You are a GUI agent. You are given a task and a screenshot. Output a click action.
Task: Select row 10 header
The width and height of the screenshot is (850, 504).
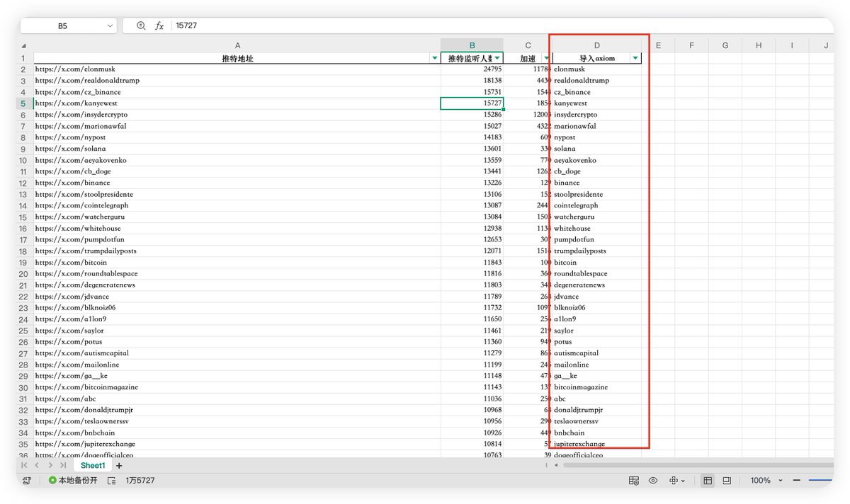[x=23, y=160]
